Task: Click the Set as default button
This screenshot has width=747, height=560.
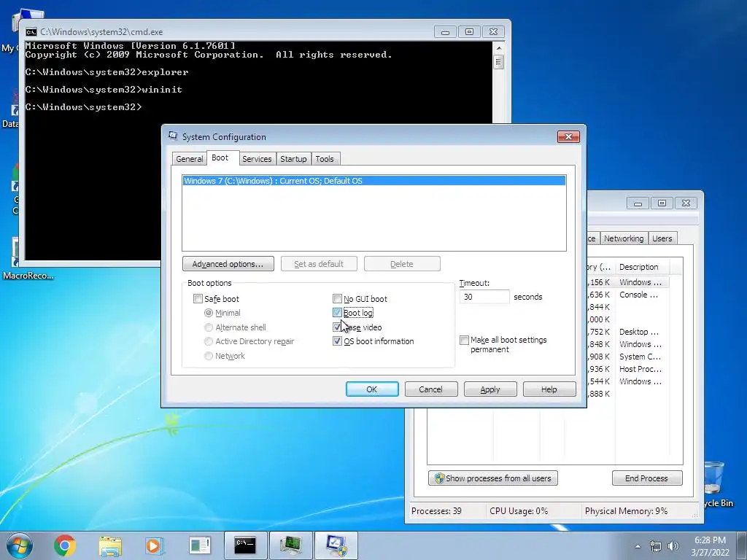Action: tap(319, 264)
